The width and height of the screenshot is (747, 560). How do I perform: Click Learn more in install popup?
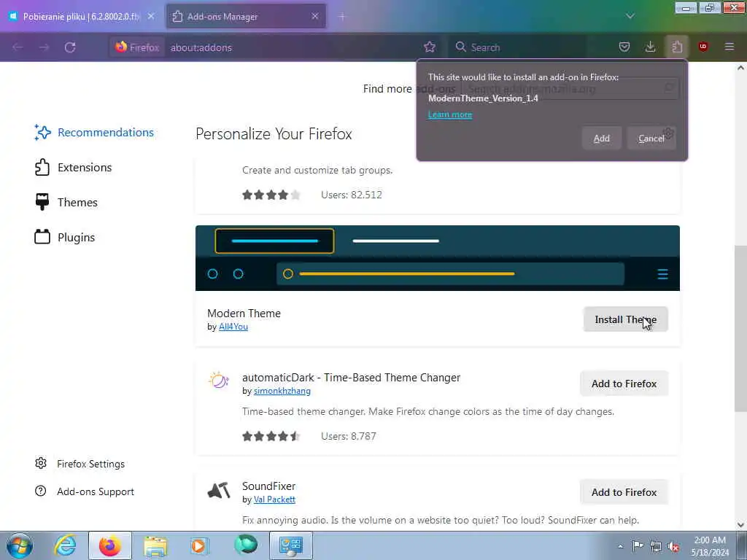pyautogui.click(x=449, y=114)
